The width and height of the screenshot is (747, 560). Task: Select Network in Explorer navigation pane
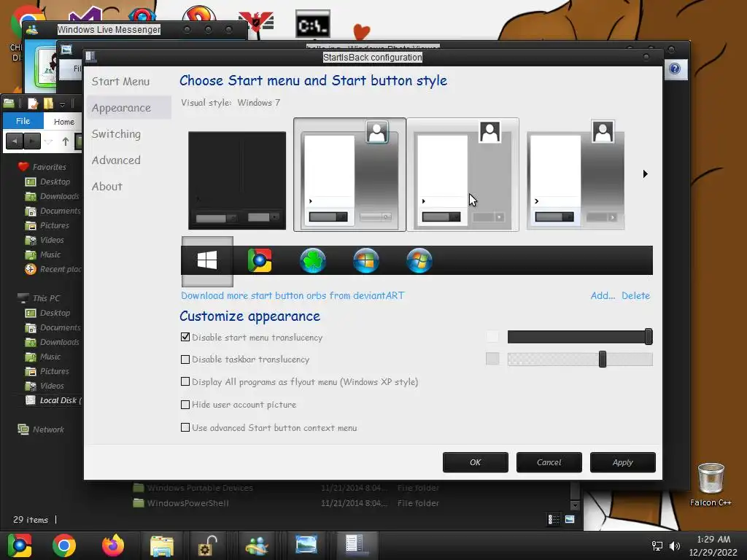click(x=48, y=429)
